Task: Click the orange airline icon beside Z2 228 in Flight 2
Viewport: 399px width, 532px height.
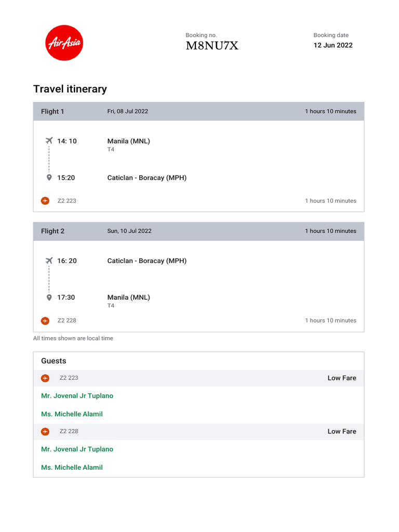Action: tap(45, 321)
